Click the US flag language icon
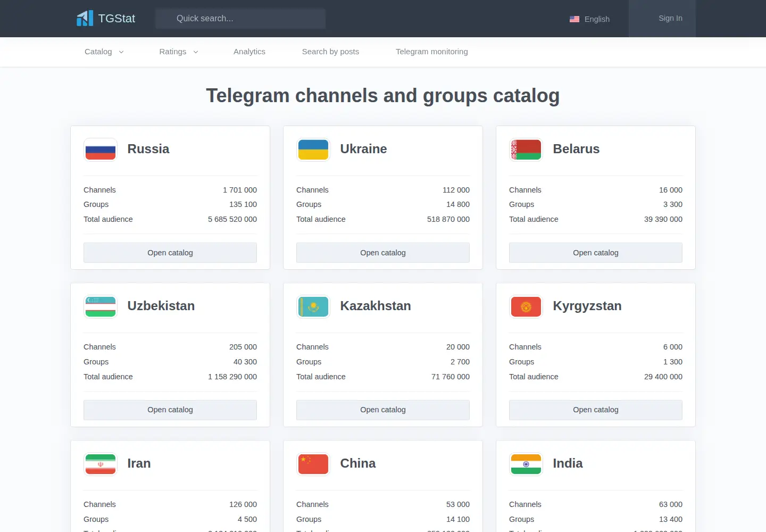The height and width of the screenshot is (532, 766). 574,19
